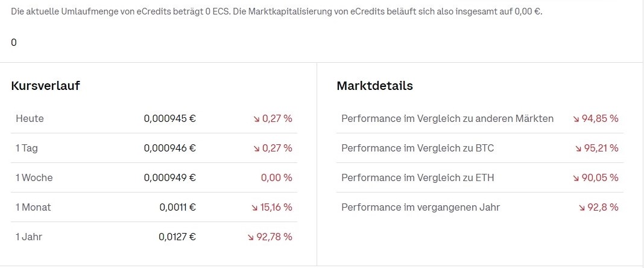Click the 1 Woche row label
644x268 pixels.
[34, 177]
